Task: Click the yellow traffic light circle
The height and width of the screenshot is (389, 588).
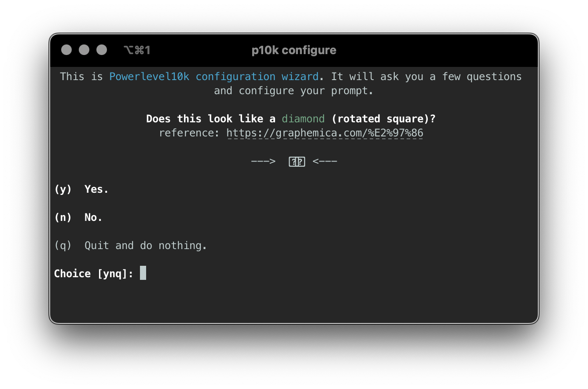Action: click(84, 50)
